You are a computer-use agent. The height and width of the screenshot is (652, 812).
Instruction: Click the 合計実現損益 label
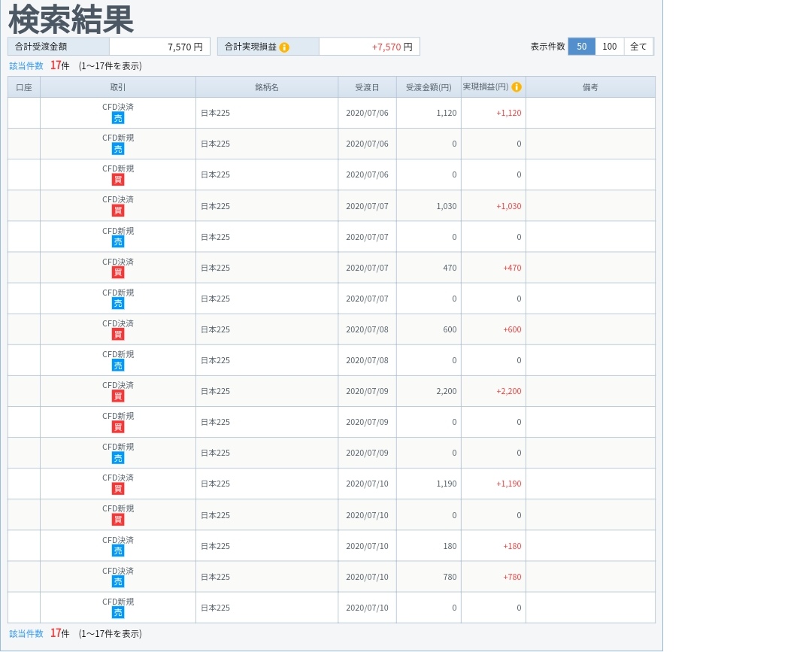(250, 47)
